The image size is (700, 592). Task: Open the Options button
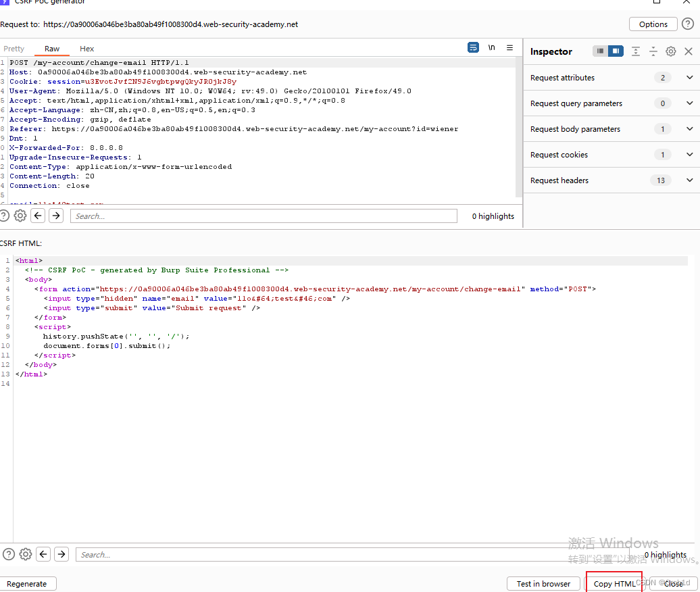(x=653, y=24)
